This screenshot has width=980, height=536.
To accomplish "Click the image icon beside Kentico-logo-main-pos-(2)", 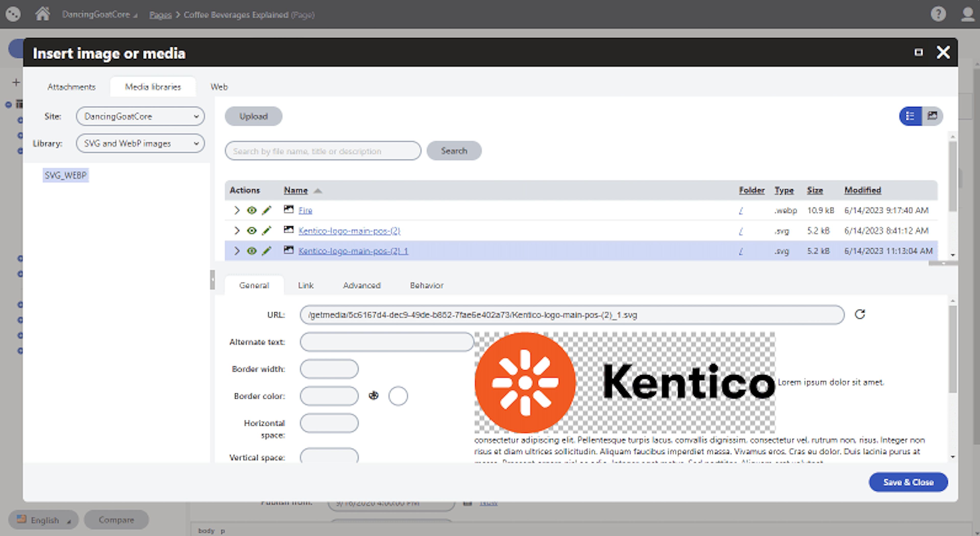I will [x=289, y=229].
